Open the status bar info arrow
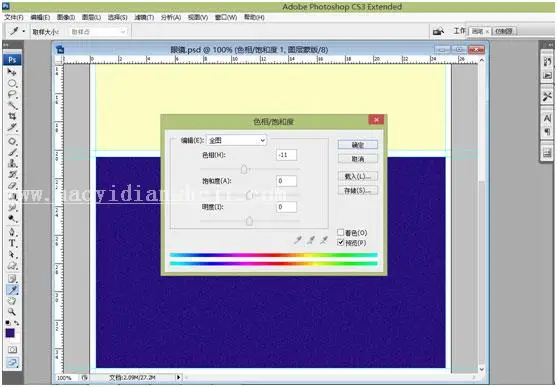The width and height of the screenshot is (557, 387). pyautogui.click(x=179, y=377)
